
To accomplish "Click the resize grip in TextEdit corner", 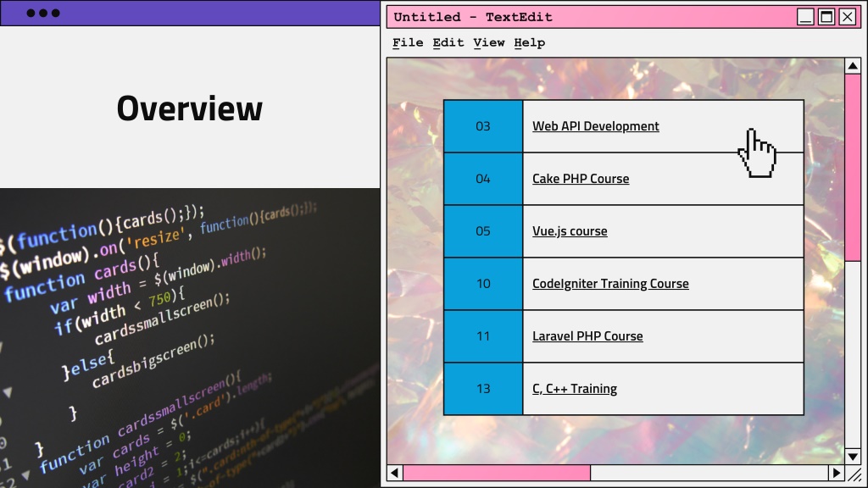I will coord(854,474).
